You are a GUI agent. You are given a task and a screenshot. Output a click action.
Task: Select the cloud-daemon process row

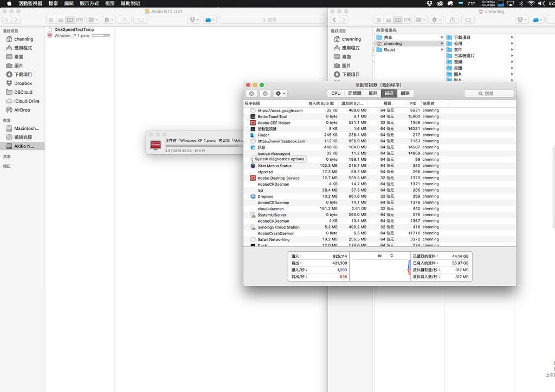click(380, 209)
